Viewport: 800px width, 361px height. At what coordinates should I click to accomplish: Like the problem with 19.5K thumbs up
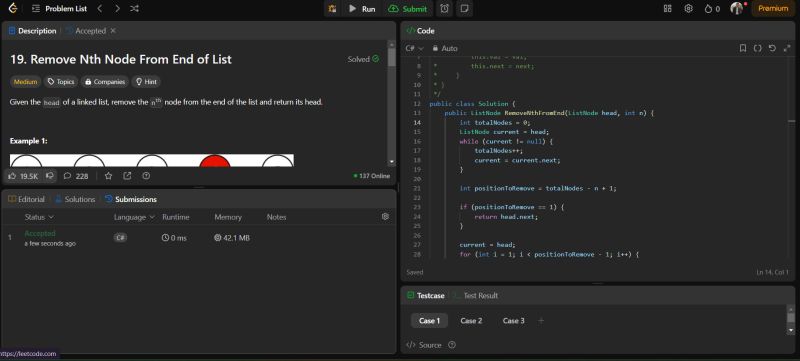pyautogui.click(x=23, y=176)
